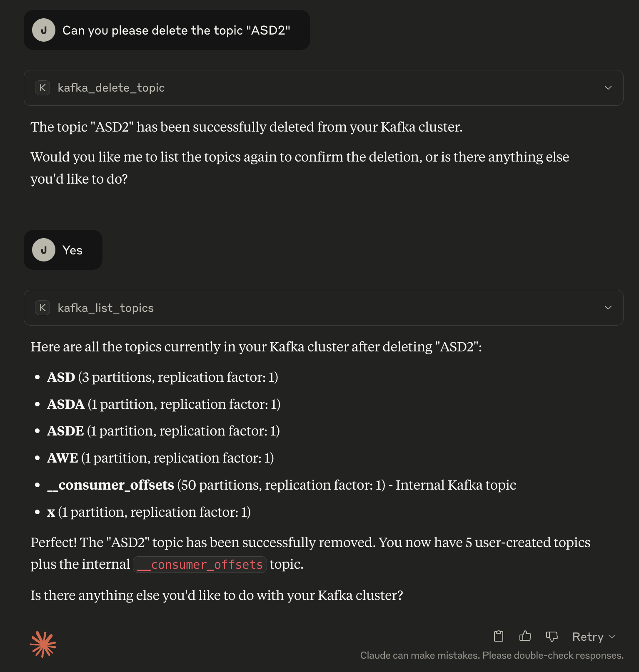
Task: Open the kafka_delete_topic tool call label
Action: 111,88
